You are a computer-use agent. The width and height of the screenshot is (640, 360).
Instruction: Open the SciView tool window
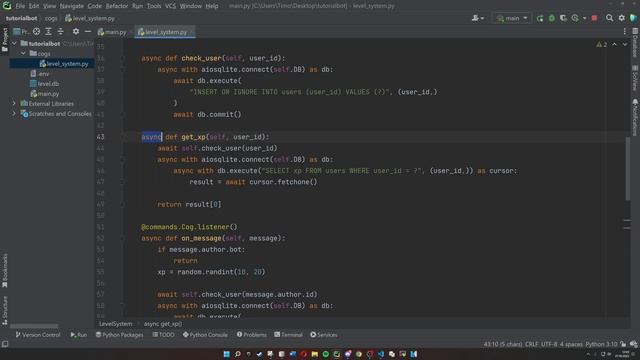coord(635,78)
